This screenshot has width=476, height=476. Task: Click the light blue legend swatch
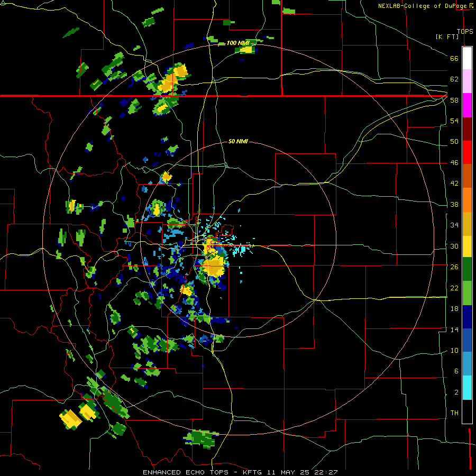[x=467, y=364]
